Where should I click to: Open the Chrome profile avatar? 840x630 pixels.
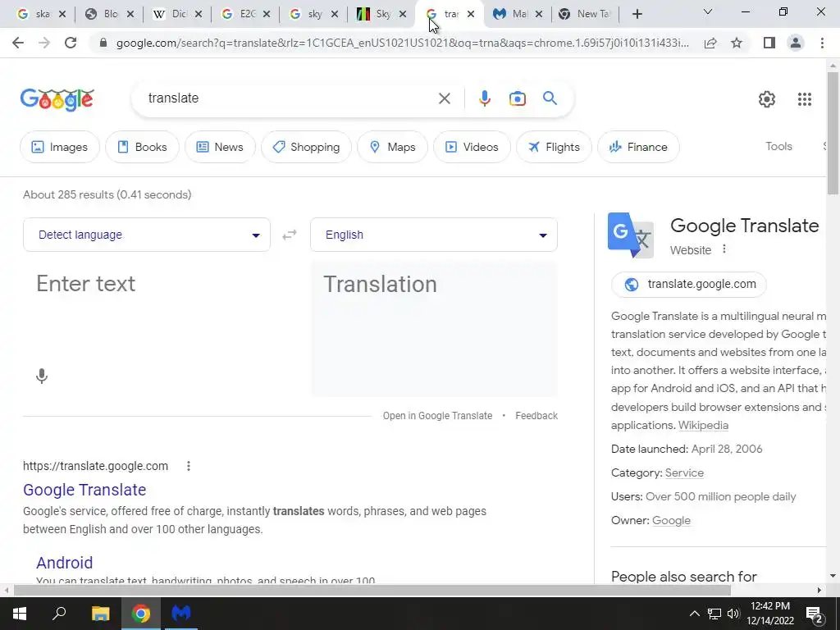tap(796, 43)
